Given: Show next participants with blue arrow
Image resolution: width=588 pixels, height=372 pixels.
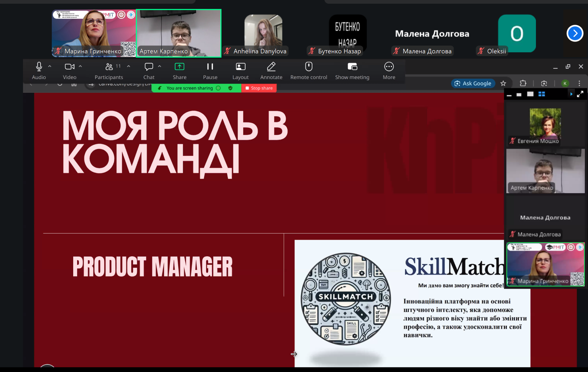Looking at the screenshot, I should pyautogui.click(x=575, y=33).
